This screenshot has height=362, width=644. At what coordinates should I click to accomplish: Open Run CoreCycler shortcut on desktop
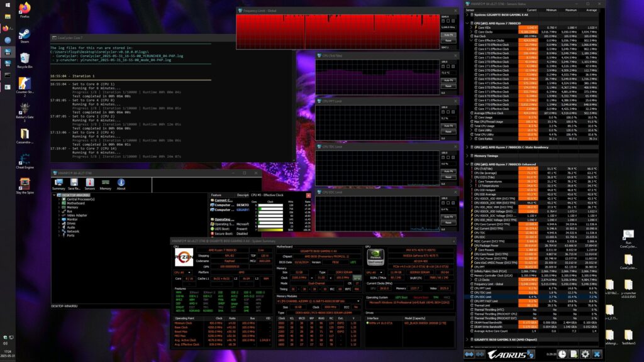[x=628, y=239]
